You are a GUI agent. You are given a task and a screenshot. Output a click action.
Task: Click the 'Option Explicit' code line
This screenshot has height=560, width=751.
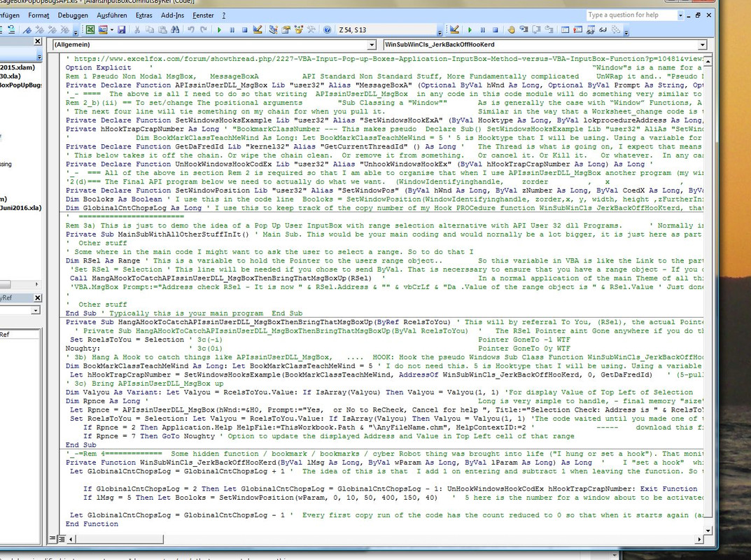98,67
